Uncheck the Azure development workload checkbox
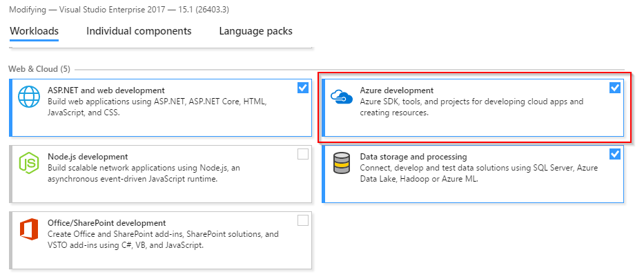Screen dimensions: 644x279 [615, 88]
